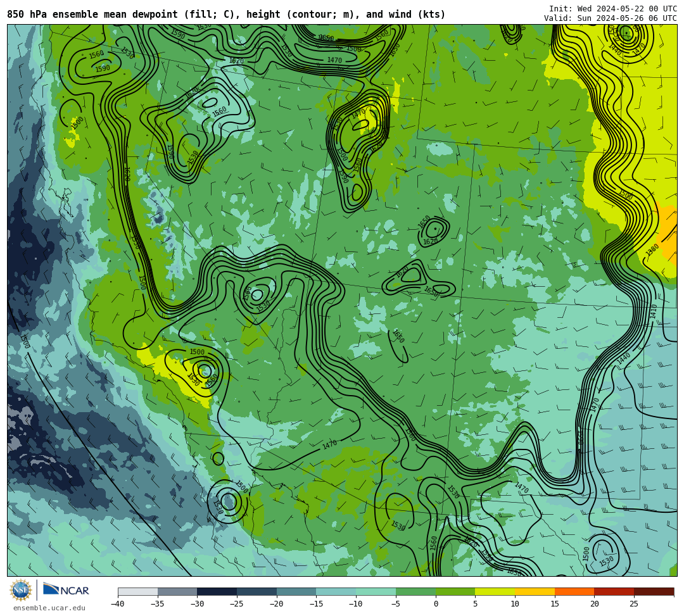Viewport: 684px width, 616px height.
Task: Click the 15 colorbar tick label
Action: pos(554,604)
